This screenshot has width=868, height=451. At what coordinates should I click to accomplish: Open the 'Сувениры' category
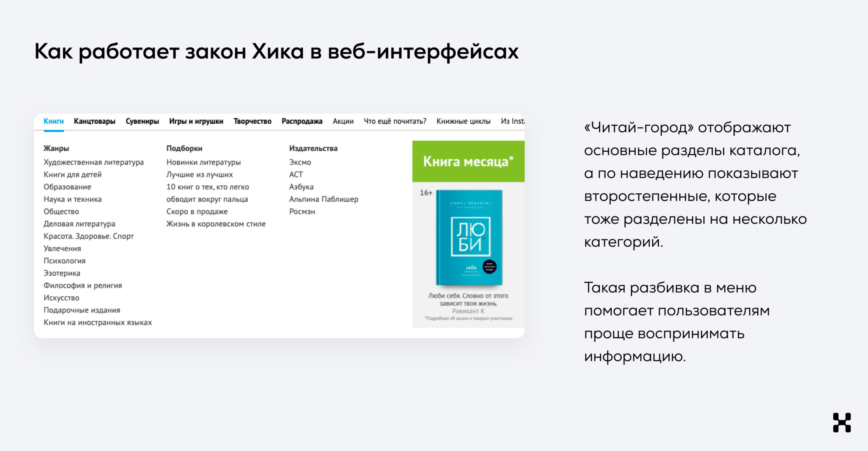click(x=142, y=121)
